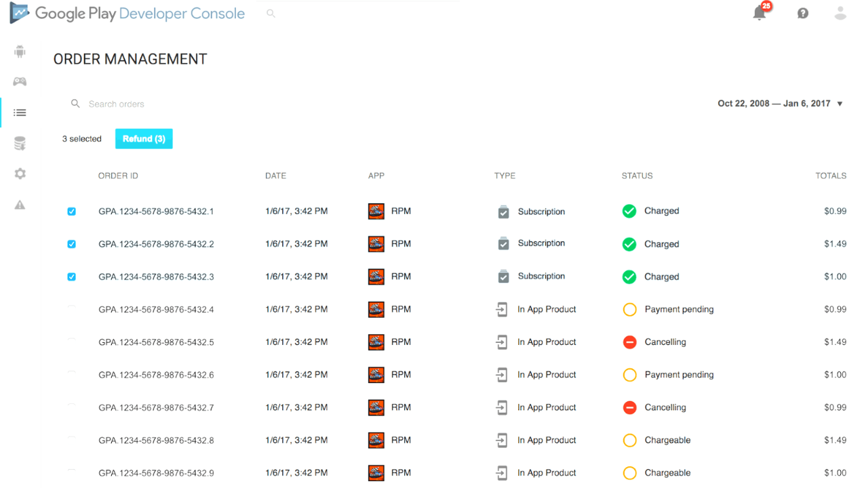Click the Chargeable text for order 5432.9
This screenshot has width=868, height=488.
pos(667,472)
